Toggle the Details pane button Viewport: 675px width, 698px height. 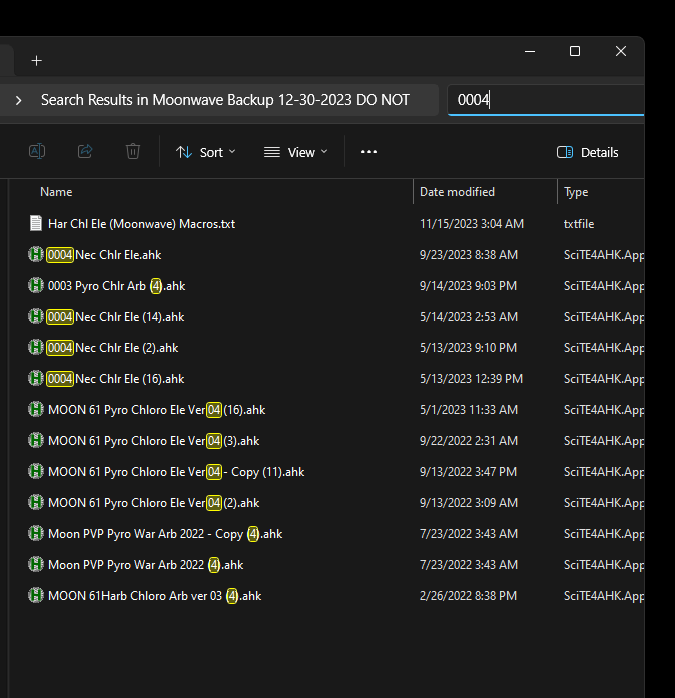tap(587, 152)
